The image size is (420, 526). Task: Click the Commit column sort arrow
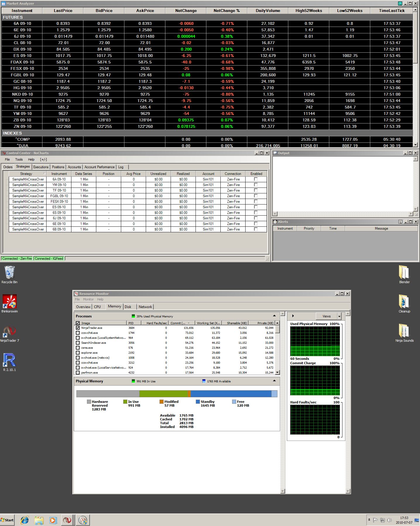188,323
